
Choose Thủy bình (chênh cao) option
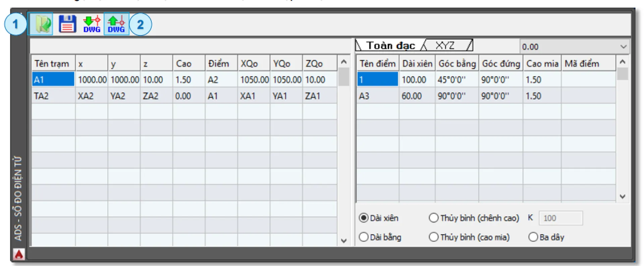(434, 218)
